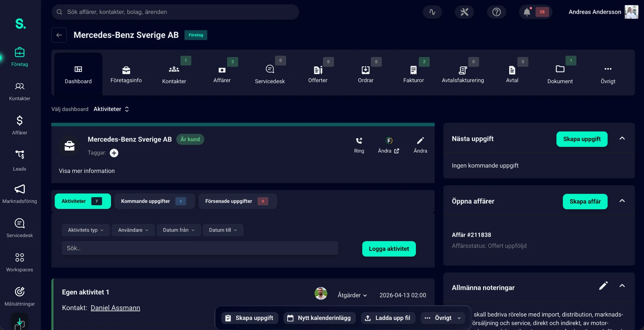Open Affärer dollar icon in sidebar

[20, 125]
